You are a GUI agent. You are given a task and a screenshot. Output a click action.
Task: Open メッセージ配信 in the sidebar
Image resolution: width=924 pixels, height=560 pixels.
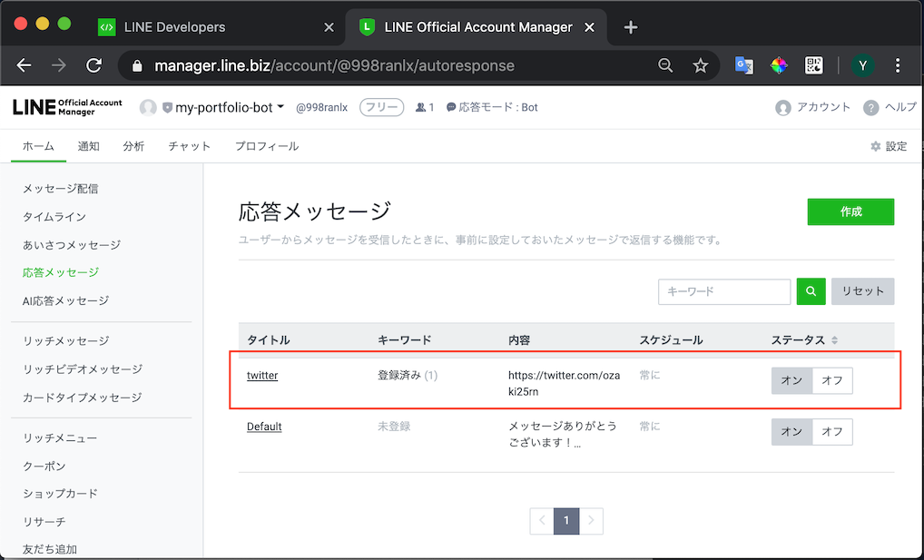pyautogui.click(x=61, y=189)
